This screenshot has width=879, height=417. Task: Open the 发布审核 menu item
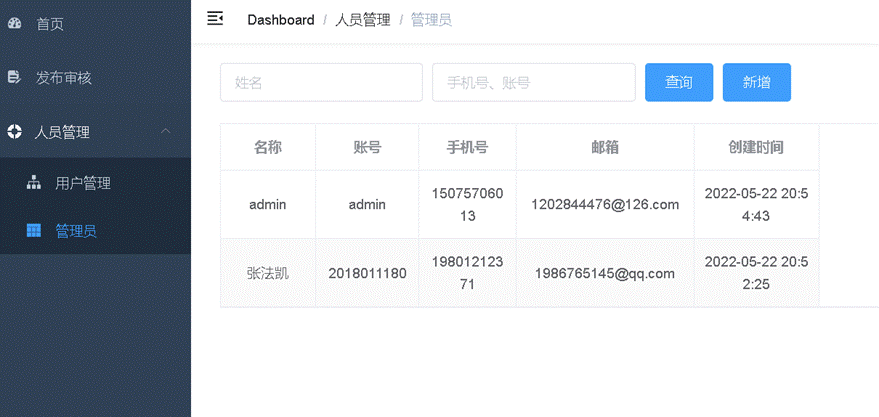(95, 78)
